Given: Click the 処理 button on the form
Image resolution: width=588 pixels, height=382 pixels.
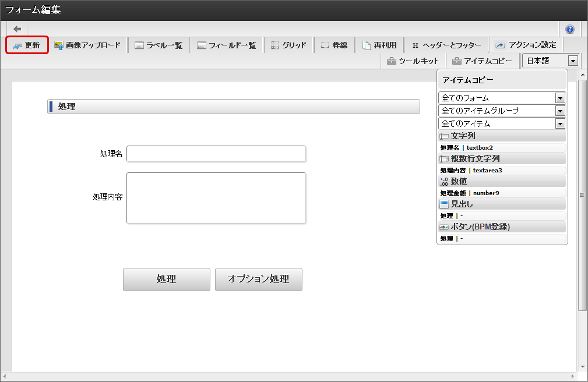Looking at the screenshot, I should click(x=166, y=280).
